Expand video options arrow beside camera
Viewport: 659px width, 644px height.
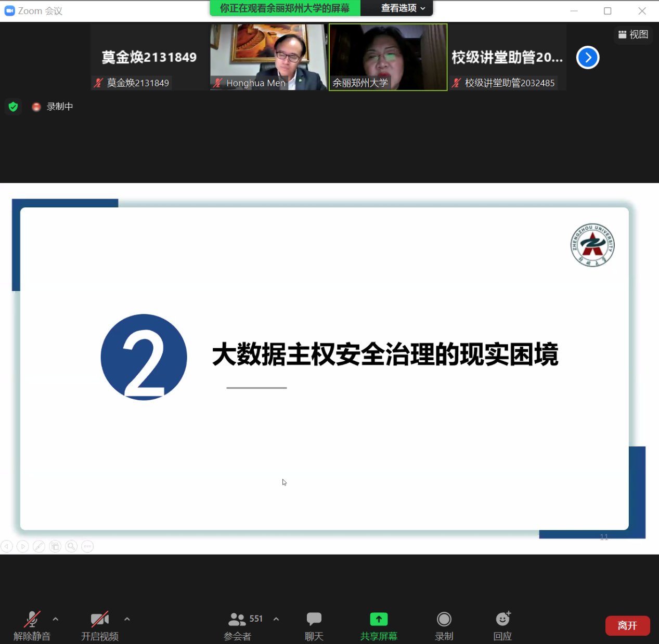pos(127,619)
